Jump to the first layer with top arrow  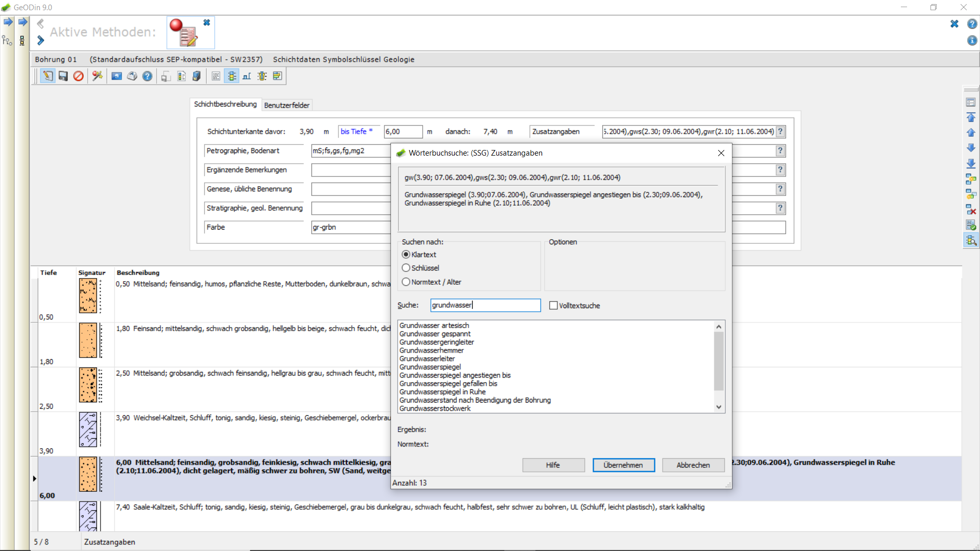point(971,117)
